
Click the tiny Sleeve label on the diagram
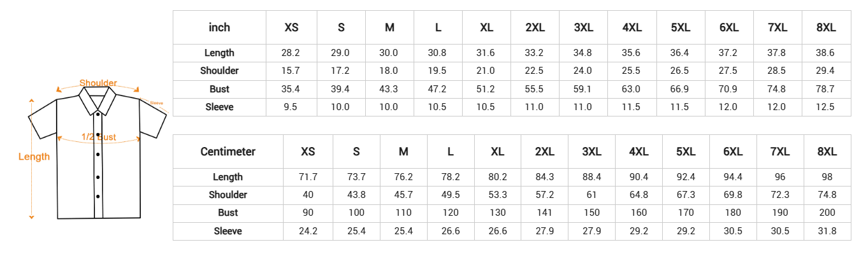[156, 102]
